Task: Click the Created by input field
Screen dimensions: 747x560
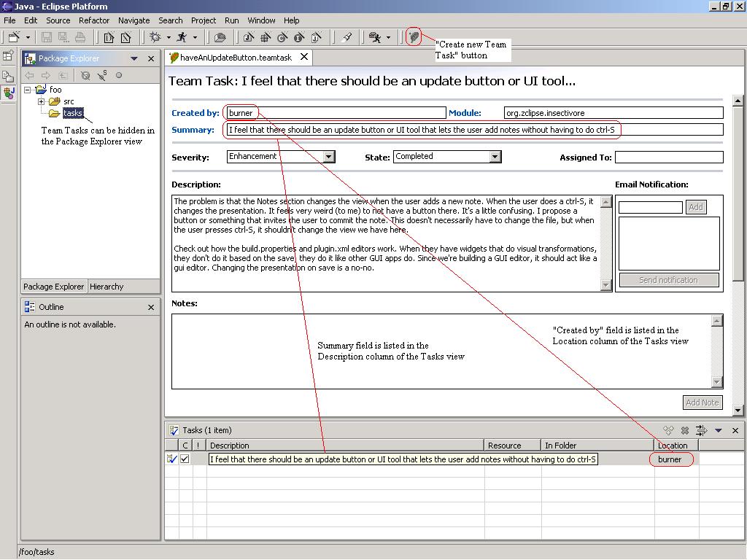Action: coord(336,113)
